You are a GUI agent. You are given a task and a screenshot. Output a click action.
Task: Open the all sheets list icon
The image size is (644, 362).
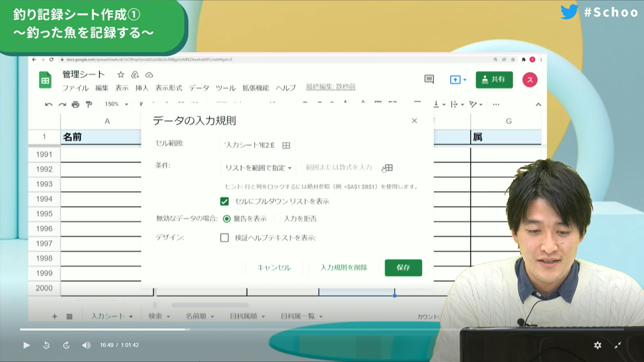69,316
